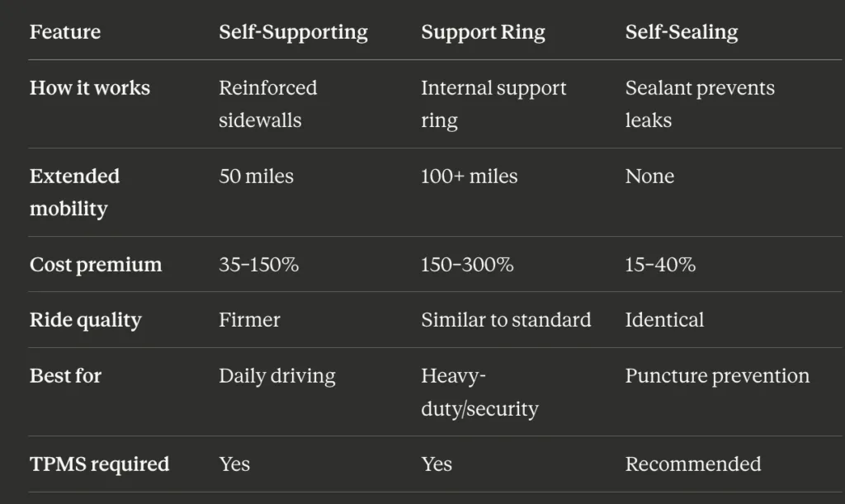Click the '150–300%' cost cell

tap(467, 265)
